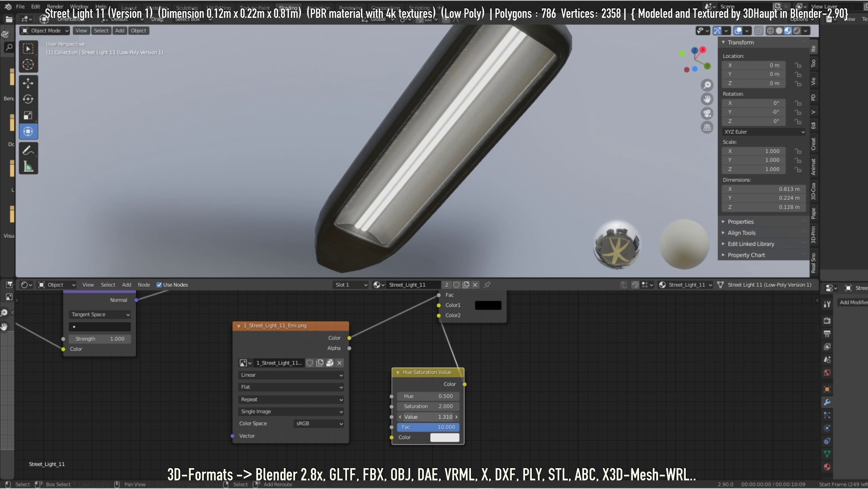
Task: Open Material properties tab icon
Action: point(827,467)
